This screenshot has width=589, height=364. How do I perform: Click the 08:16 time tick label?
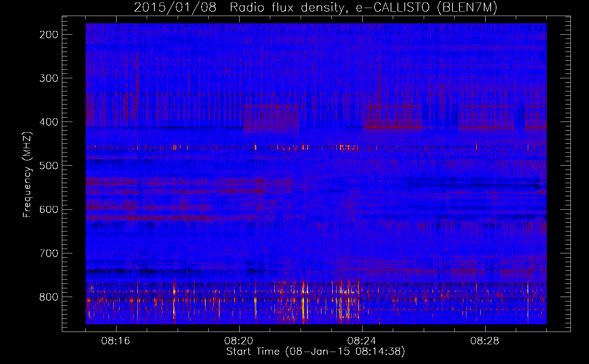click(x=116, y=341)
